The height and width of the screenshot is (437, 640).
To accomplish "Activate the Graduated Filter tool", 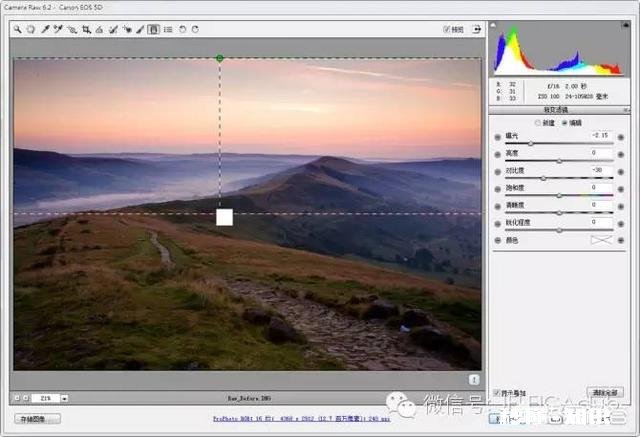I will (x=153, y=30).
